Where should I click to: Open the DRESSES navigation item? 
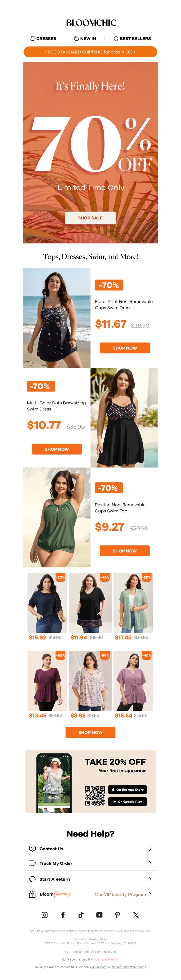pyautogui.click(x=43, y=38)
